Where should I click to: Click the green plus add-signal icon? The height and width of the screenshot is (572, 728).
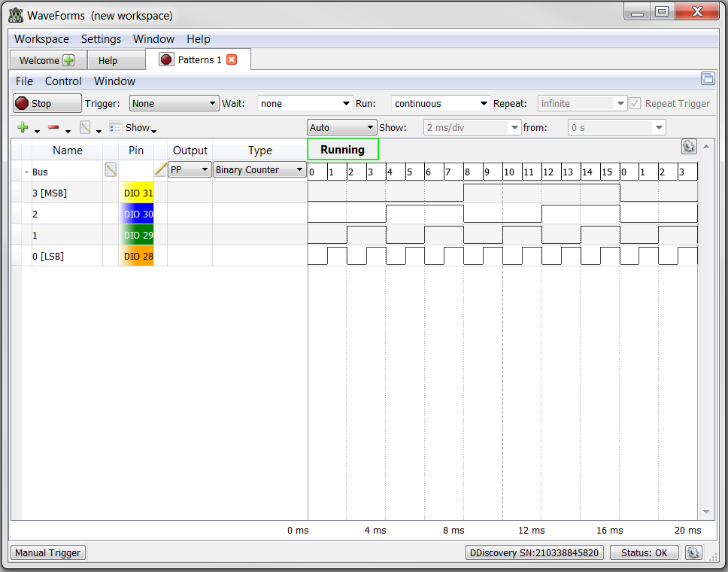tap(23, 127)
